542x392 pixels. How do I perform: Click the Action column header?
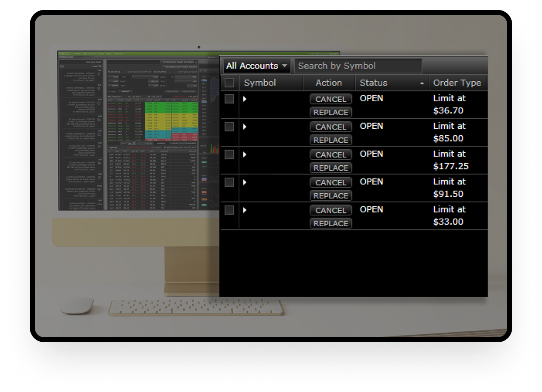pyautogui.click(x=328, y=83)
